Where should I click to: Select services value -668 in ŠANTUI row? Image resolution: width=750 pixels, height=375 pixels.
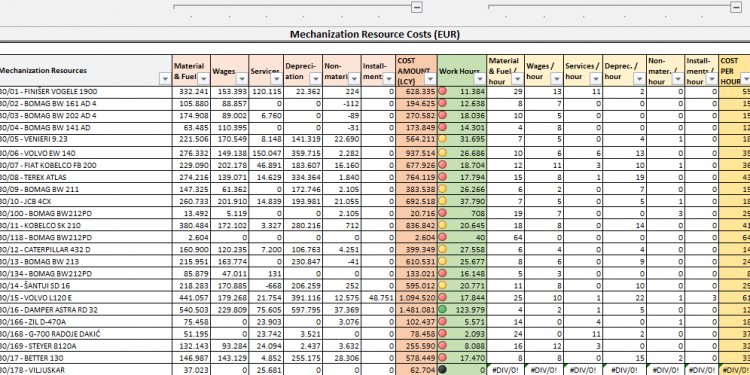pos(266,286)
